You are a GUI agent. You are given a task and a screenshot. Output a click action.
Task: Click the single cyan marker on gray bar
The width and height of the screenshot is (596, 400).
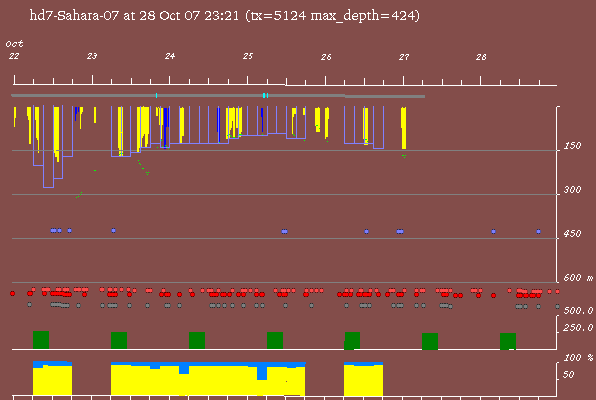click(157, 95)
